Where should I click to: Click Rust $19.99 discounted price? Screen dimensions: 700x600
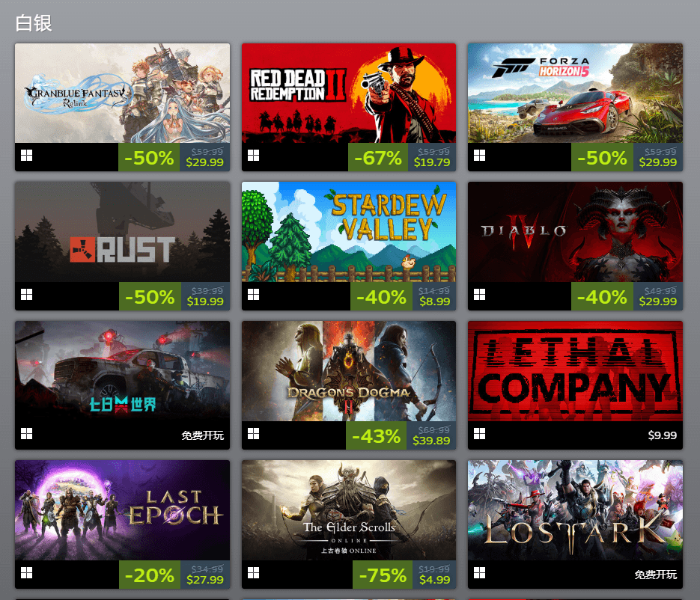(205, 301)
